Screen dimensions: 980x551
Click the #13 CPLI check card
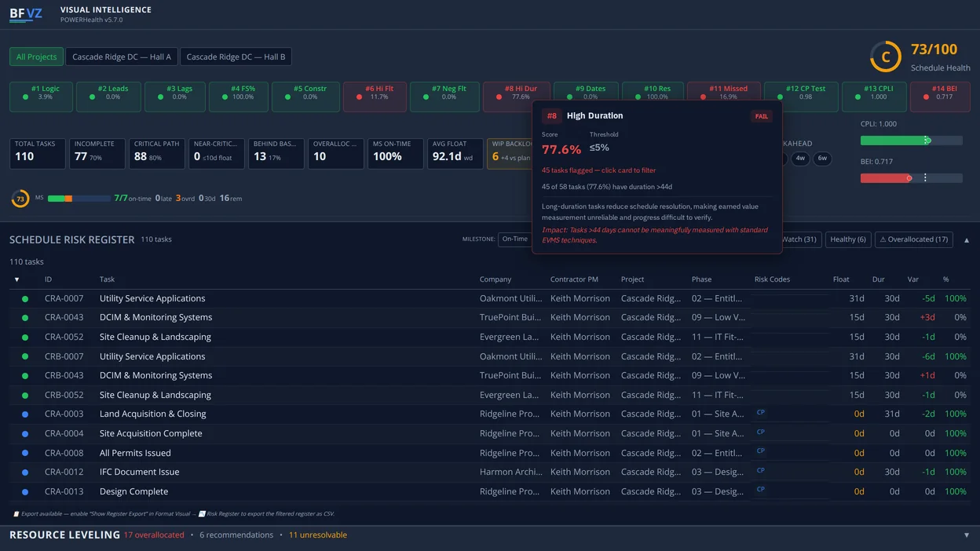point(874,97)
